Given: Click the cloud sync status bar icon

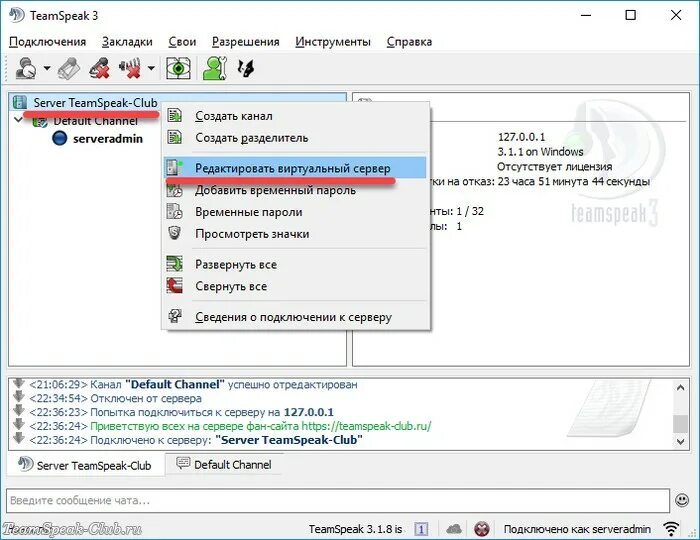Looking at the screenshot, I should tap(454, 529).
